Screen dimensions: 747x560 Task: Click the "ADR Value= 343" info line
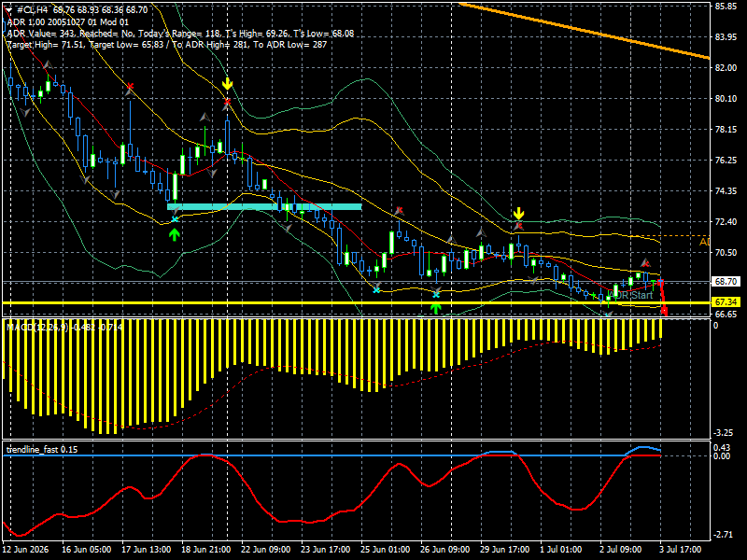coord(180,34)
